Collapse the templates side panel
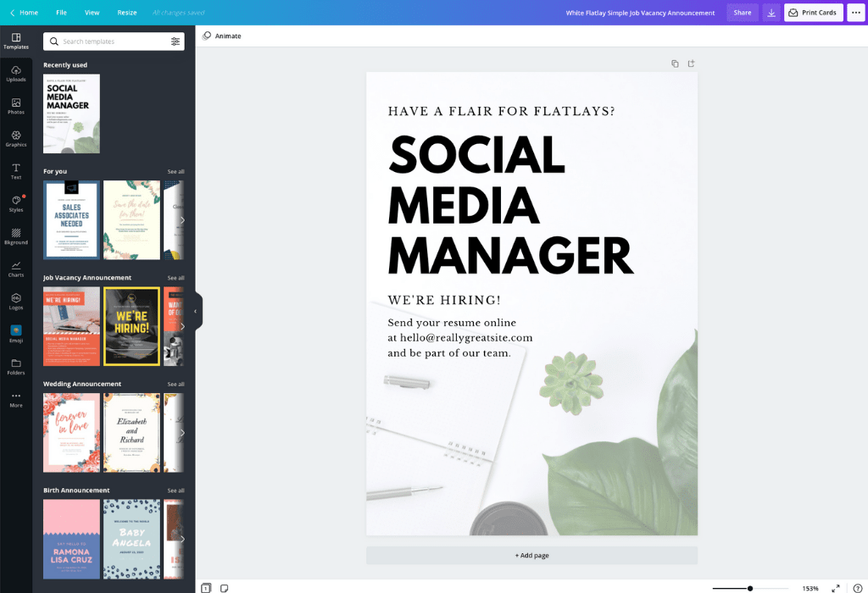The image size is (868, 593). point(196,310)
